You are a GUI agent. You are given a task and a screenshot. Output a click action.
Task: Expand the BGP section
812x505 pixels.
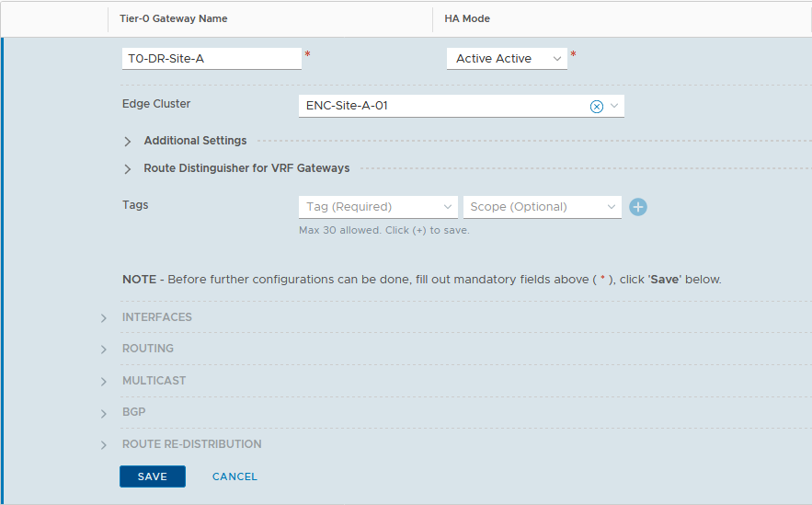click(104, 413)
